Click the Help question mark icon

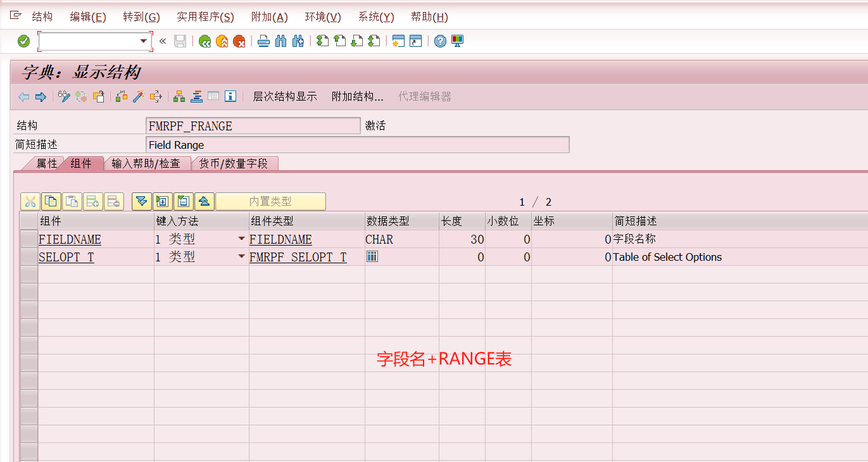[x=439, y=41]
